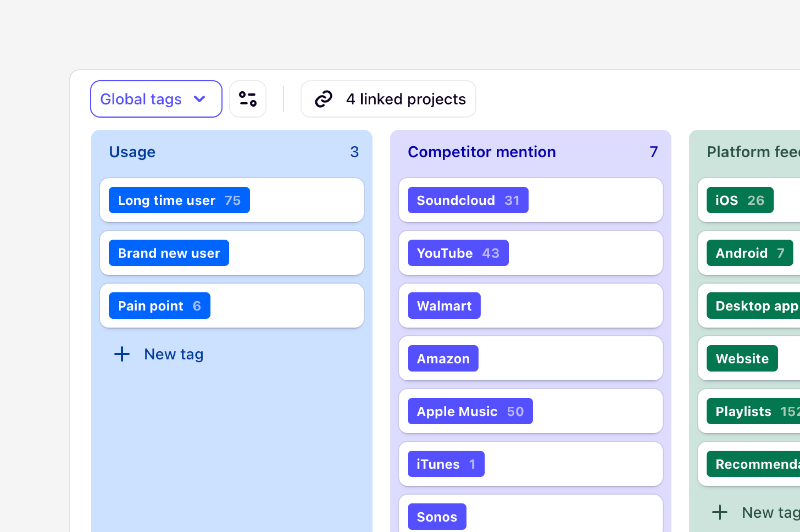
Task: Open 4 linked projects
Action: [388, 99]
